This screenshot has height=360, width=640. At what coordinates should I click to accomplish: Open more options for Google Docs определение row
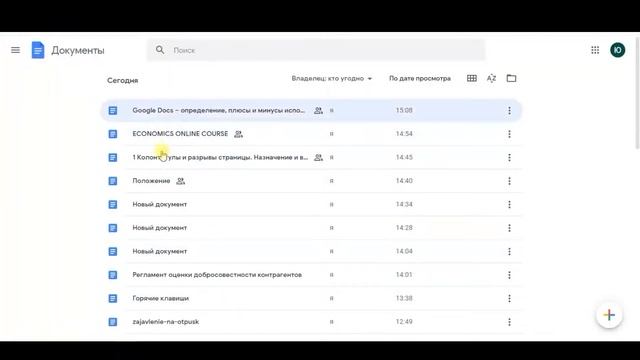pyautogui.click(x=509, y=111)
